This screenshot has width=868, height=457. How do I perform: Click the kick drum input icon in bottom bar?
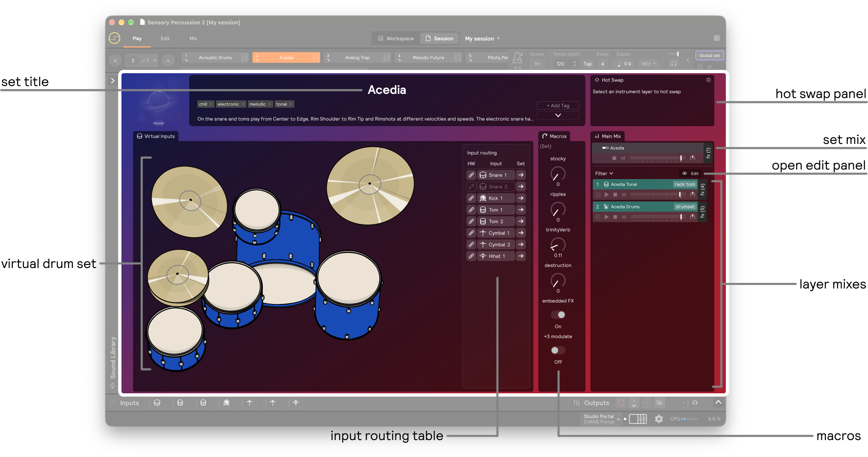226,402
